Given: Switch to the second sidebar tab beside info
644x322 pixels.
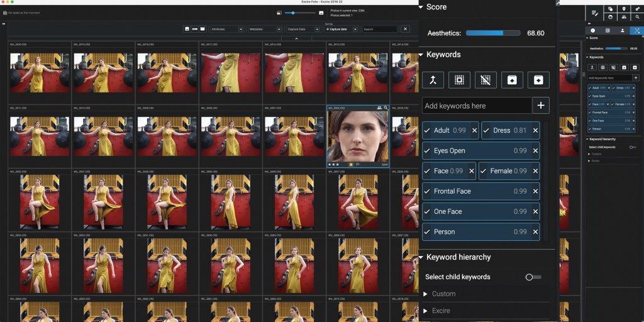Looking at the screenshot, I should click(608, 30).
